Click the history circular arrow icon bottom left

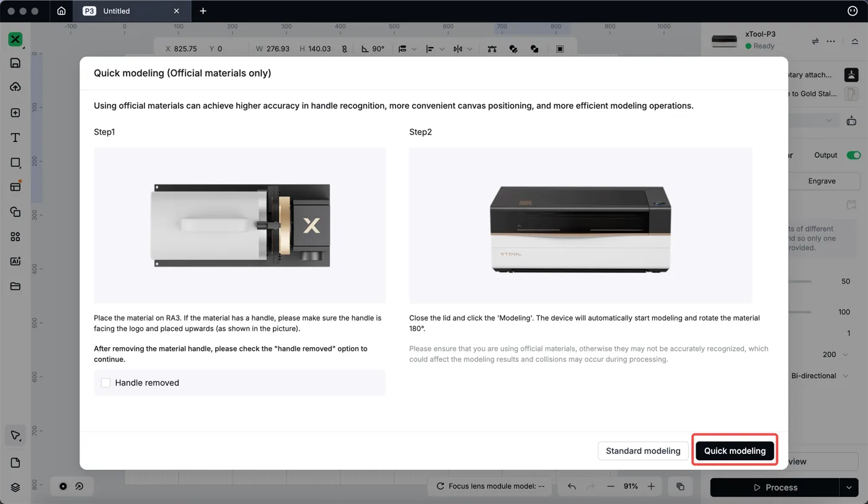(x=79, y=487)
